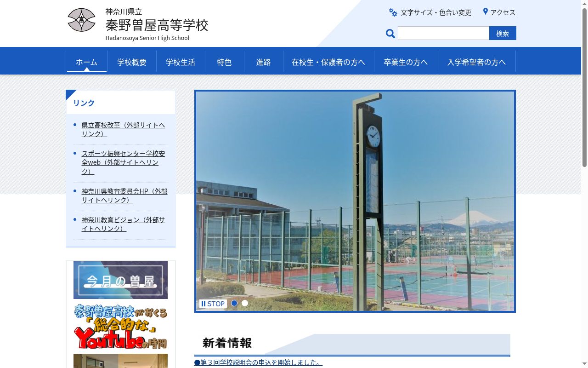This screenshot has width=588, height=368.
Task: Click the map pin access icon
Action: coord(485,12)
